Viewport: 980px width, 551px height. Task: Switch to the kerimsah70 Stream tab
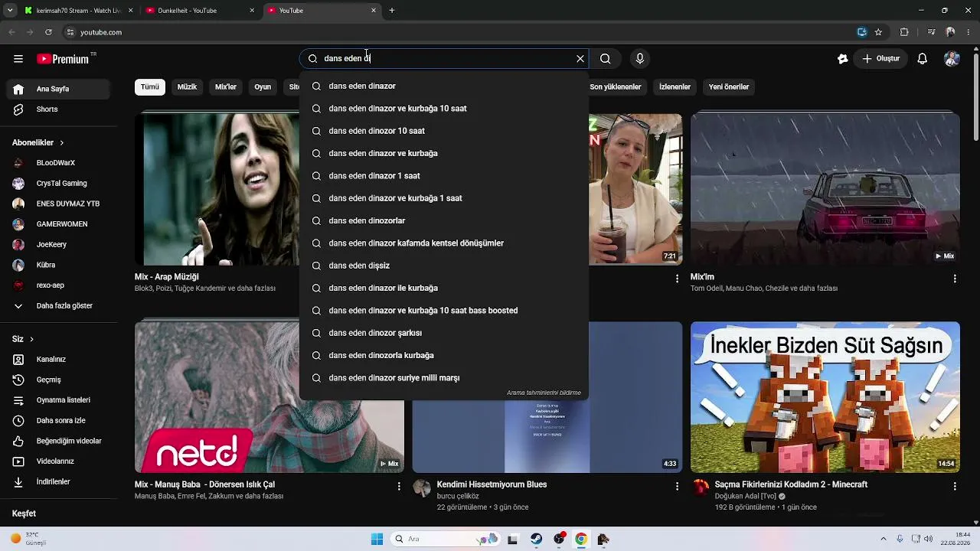78,11
